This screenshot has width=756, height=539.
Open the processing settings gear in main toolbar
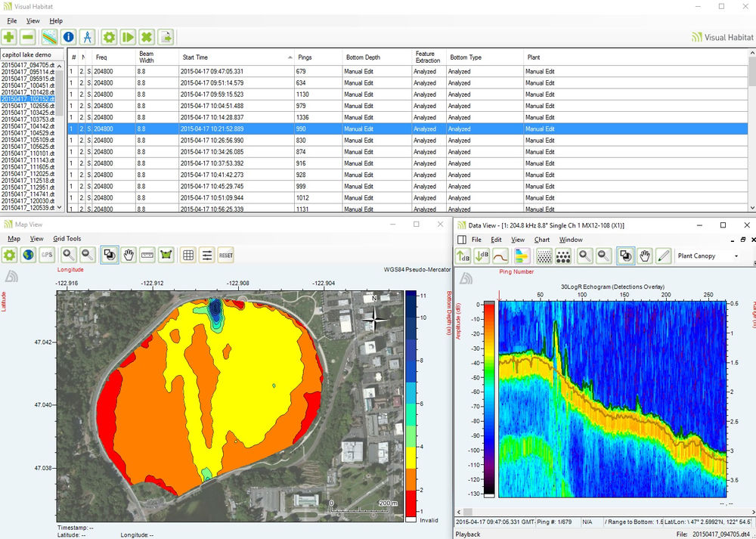[109, 37]
